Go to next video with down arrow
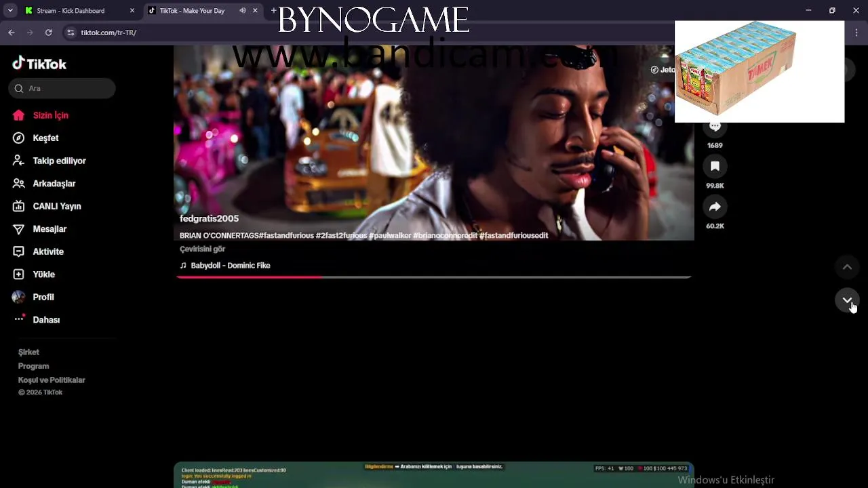 coord(847,300)
